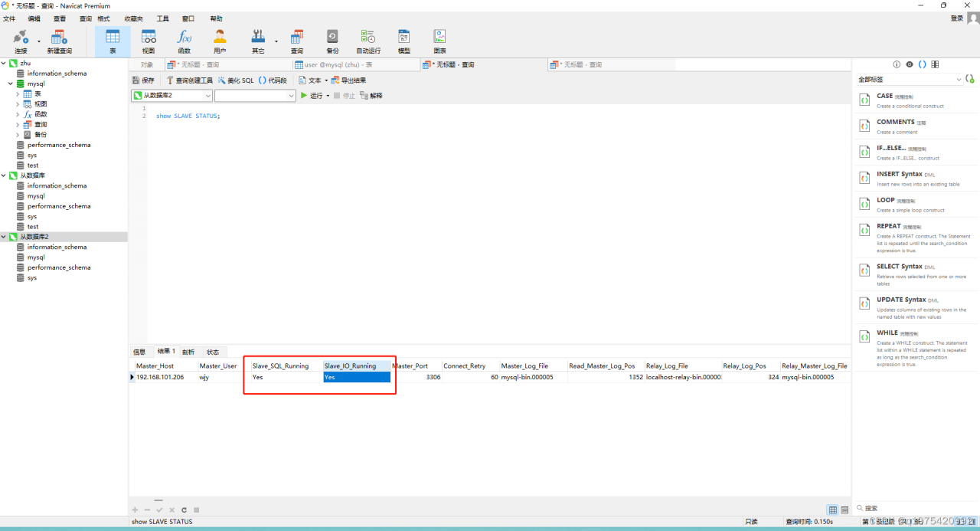Click the add-snippet icon beside 全部标签
This screenshot has width=980, height=531.
click(970, 79)
